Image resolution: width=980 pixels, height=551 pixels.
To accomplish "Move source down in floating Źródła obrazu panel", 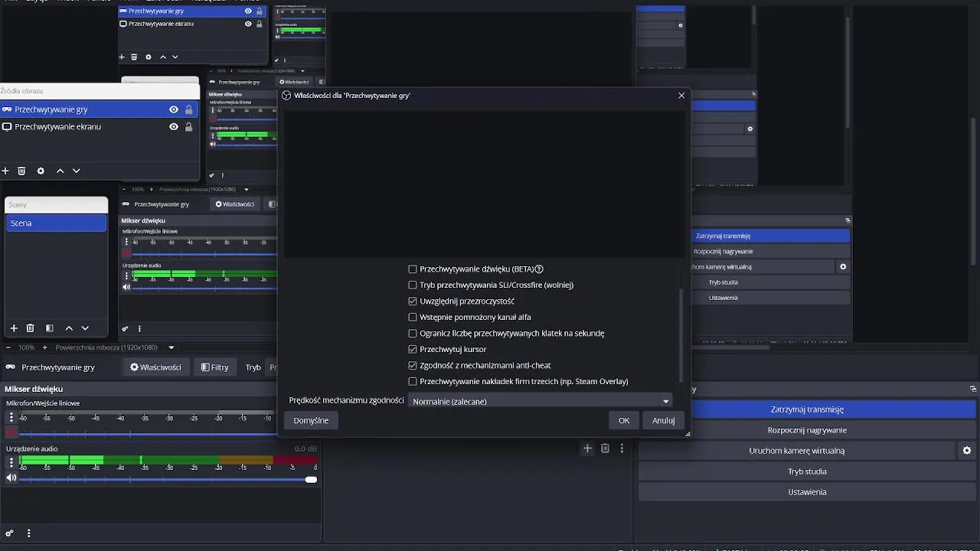I will click(x=76, y=171).
